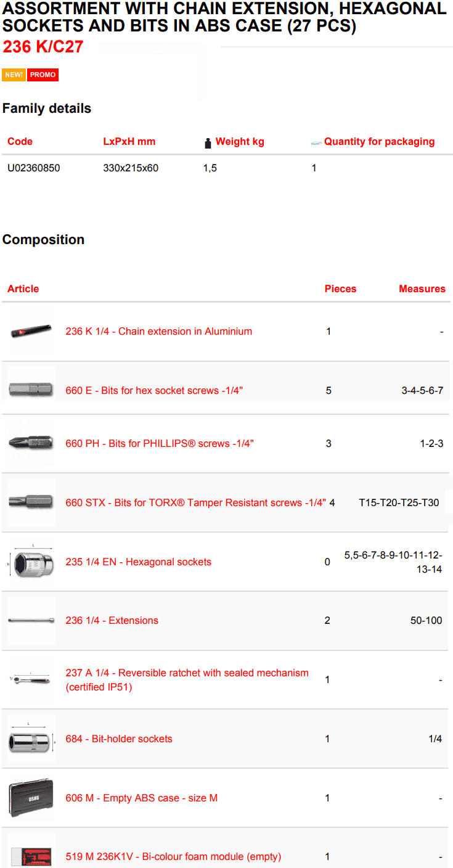This screenshot has width=453, height=868.
Task: Click the orange NEW! badge
Action: pyautogui.click(x=14, y=75)
